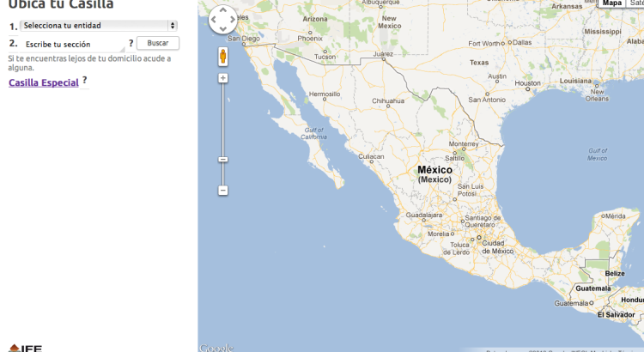The width and height of the screenshot is (644, 352).
Task: Click the Saltillo city label
Action: [x=454, y=158]
